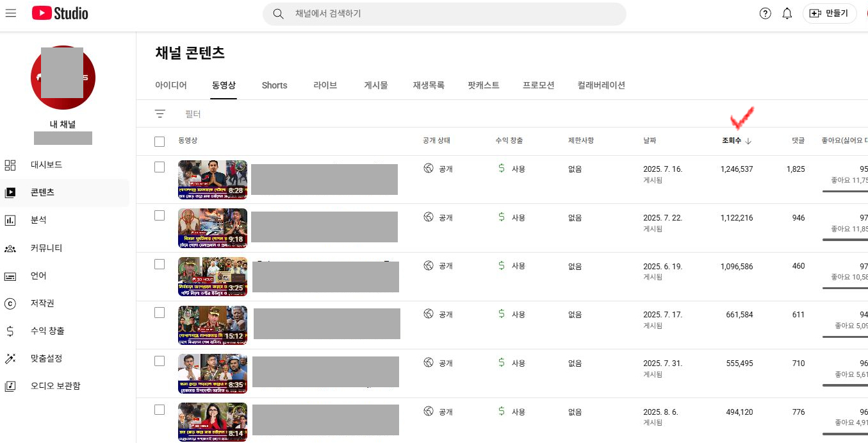The image size is (868, 443).
Task: Open 오디오 보관함 in the sidebar
Action: (55, 386)
